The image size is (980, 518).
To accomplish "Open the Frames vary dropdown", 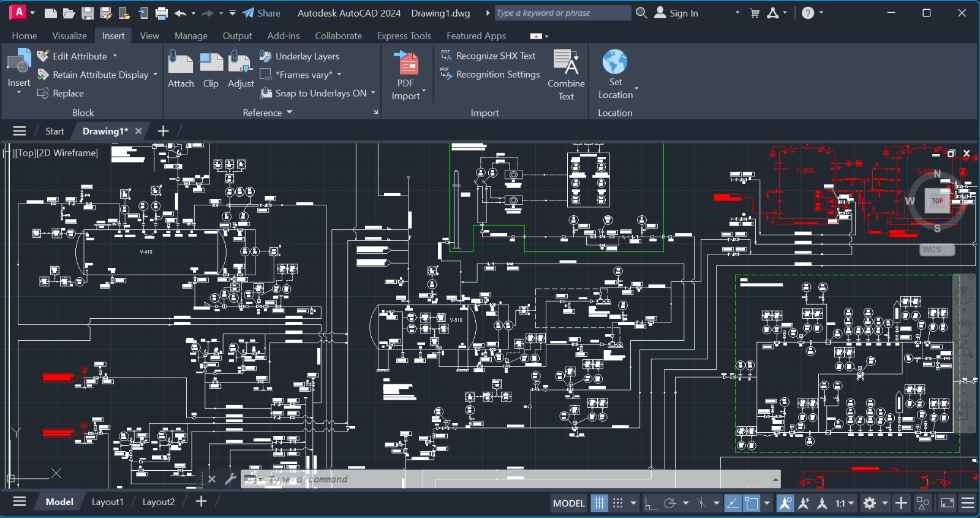I will point(339,75).
